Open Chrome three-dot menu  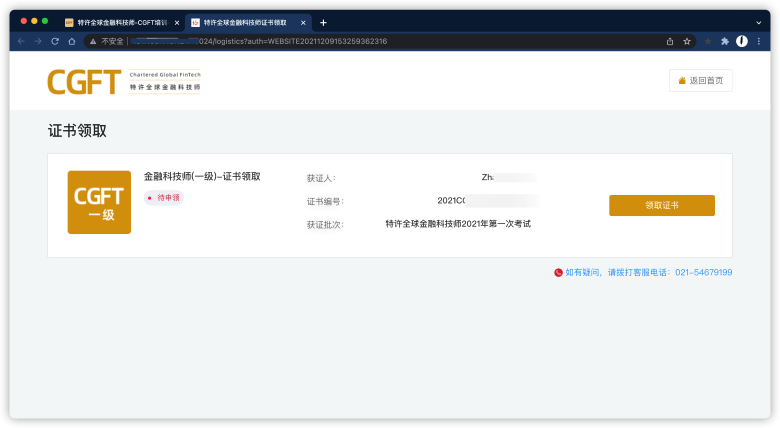click(759, 41)
